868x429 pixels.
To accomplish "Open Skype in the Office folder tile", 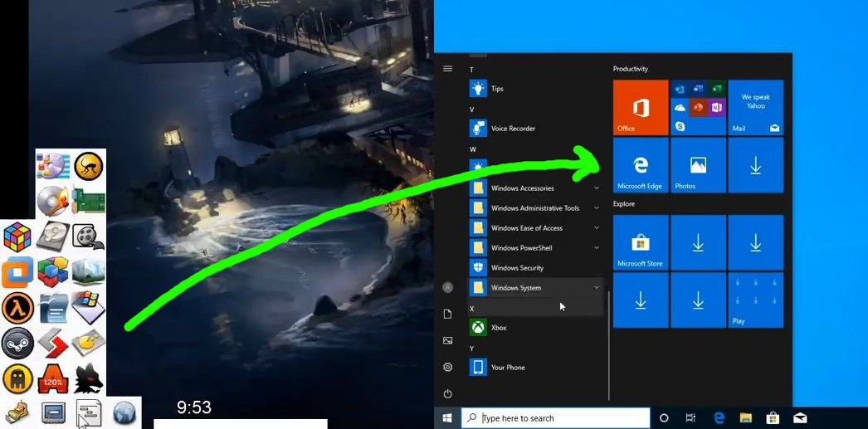I will (x=680, y=126).
